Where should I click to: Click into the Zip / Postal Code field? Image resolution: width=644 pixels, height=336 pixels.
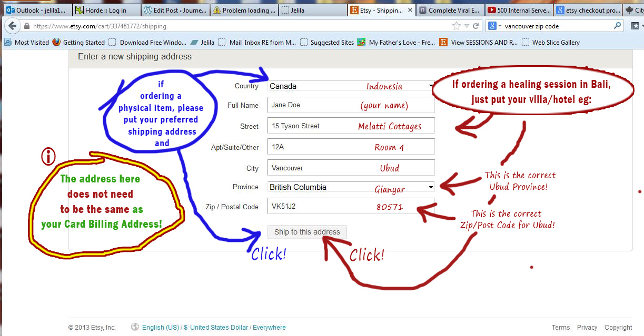click(351, 207)
